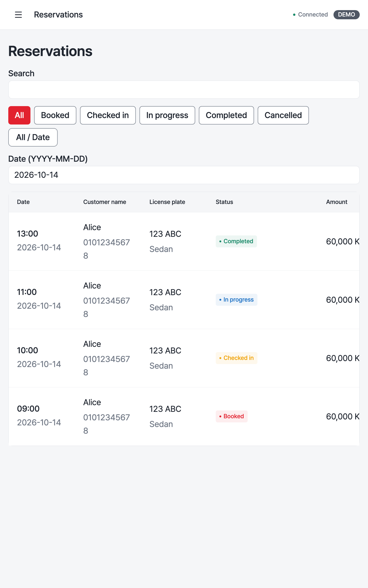The height and width of the screenshot is (588, 368).
Task: Open the 13:00 reservation row time
Action: pyautogui.click(x=28, y=234)
